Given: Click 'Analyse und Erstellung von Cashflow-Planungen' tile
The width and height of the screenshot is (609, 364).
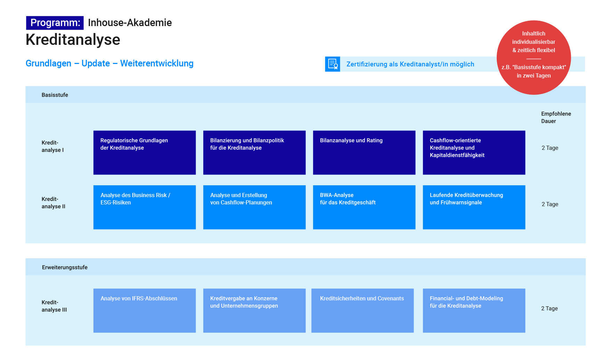Looking at the screenshot, I should tap(254, 207).
